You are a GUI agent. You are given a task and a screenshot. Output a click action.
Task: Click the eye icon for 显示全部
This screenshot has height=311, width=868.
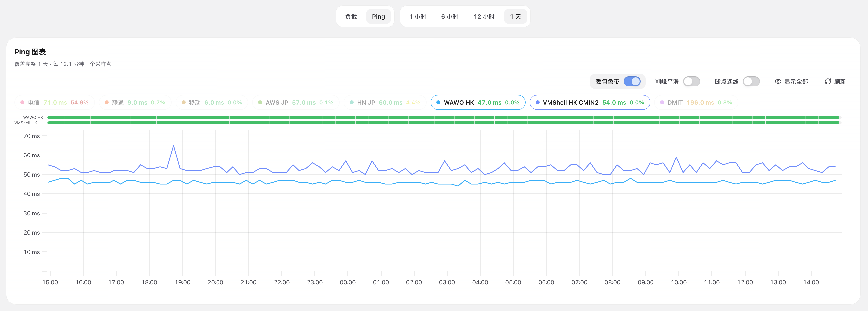click(x=778, y=82)
